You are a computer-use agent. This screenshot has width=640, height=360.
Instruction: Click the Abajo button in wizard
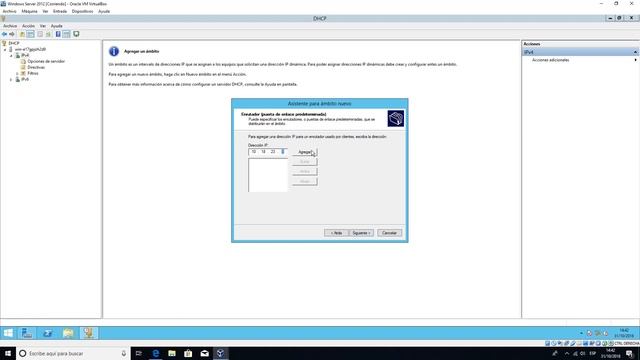[x=304, y=181]
